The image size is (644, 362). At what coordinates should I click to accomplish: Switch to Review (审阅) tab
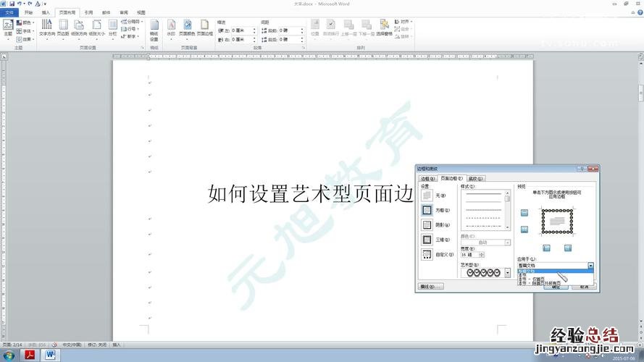coord(124,13)
